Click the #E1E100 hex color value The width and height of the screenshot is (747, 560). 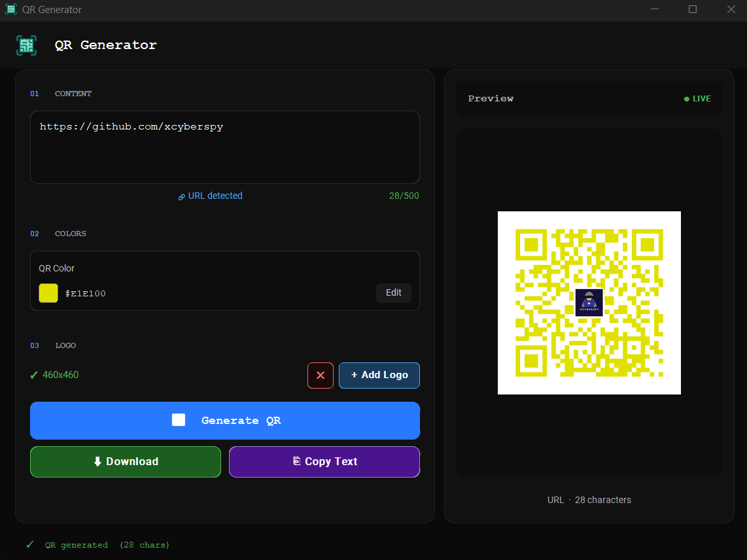pyautogui.click(x=85, y=294)
